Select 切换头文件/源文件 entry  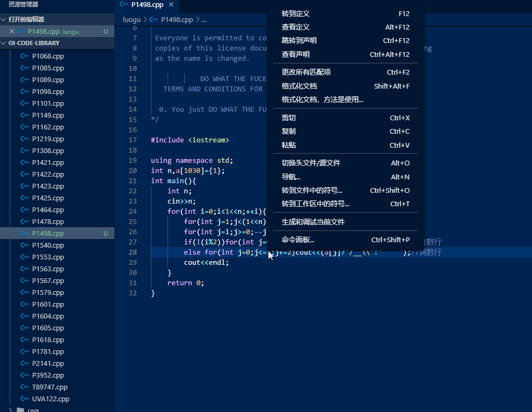[x=345, y=163]
